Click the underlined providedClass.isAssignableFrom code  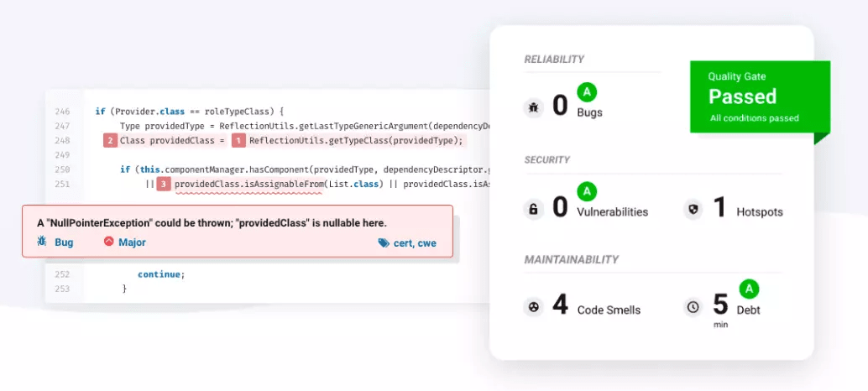(248, 184)
